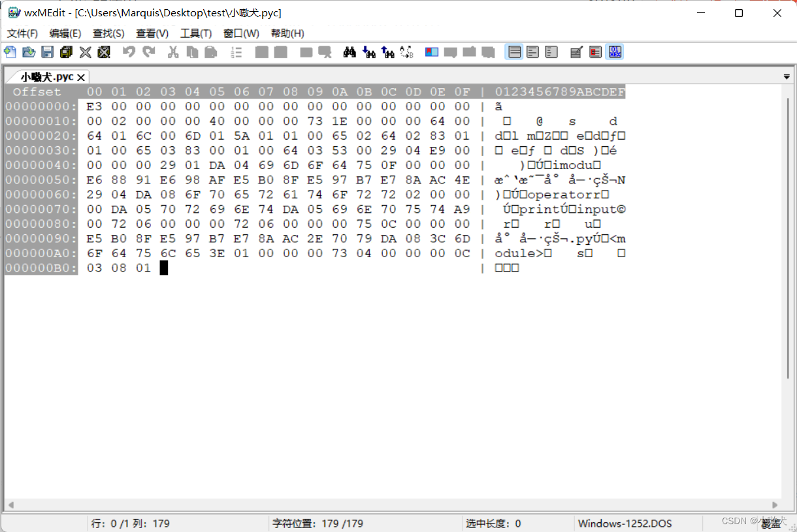Open the 文件(F) menu

(x=22, y=33)
